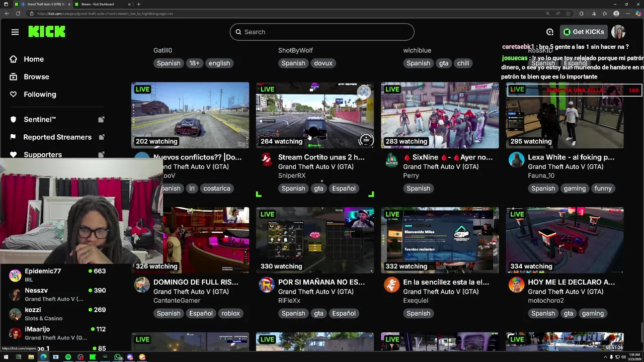Open stream thumbnail with 283 watching
Viewport: 644px width, 362px height.
click(440, 115)
